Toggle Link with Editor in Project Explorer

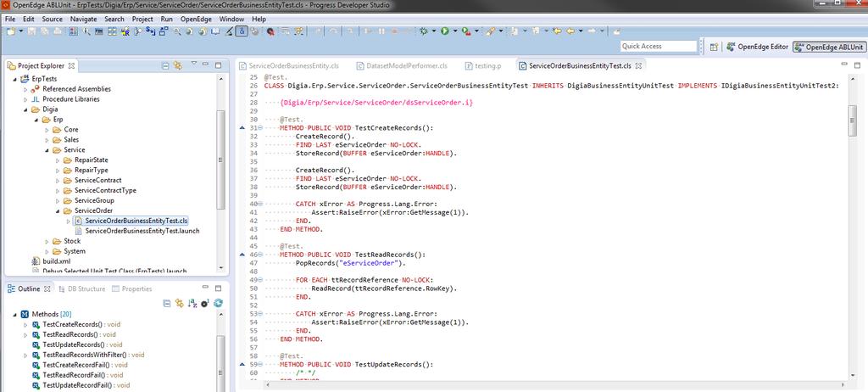178,65
